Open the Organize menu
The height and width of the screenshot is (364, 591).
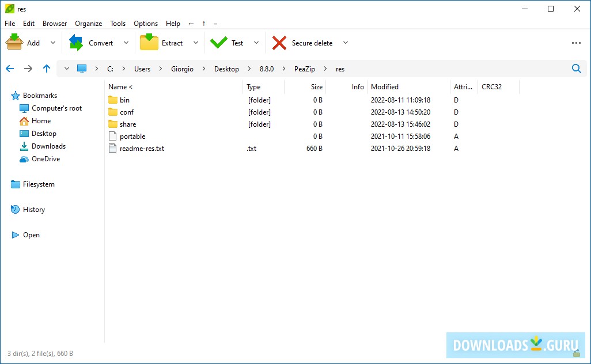coord(89,24)
